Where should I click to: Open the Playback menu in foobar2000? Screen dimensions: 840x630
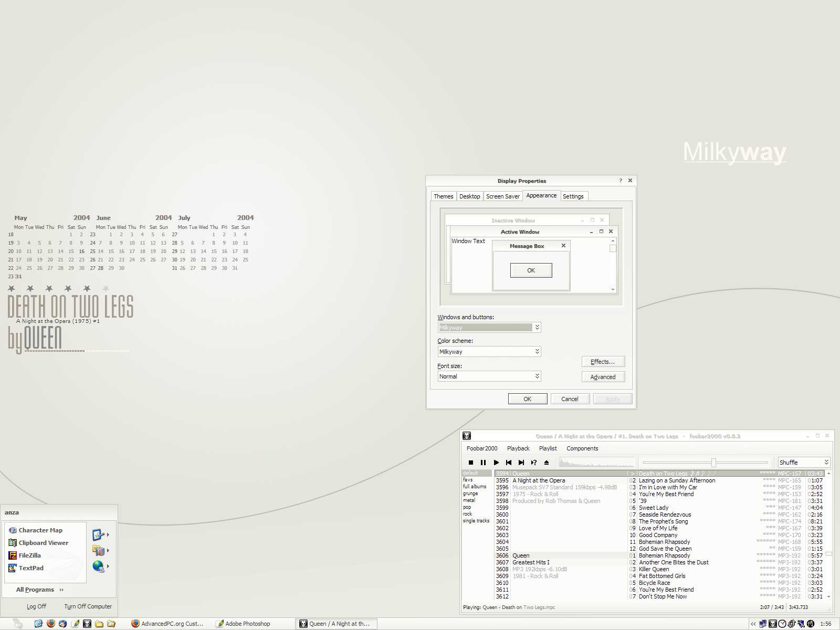click(518, 448)
